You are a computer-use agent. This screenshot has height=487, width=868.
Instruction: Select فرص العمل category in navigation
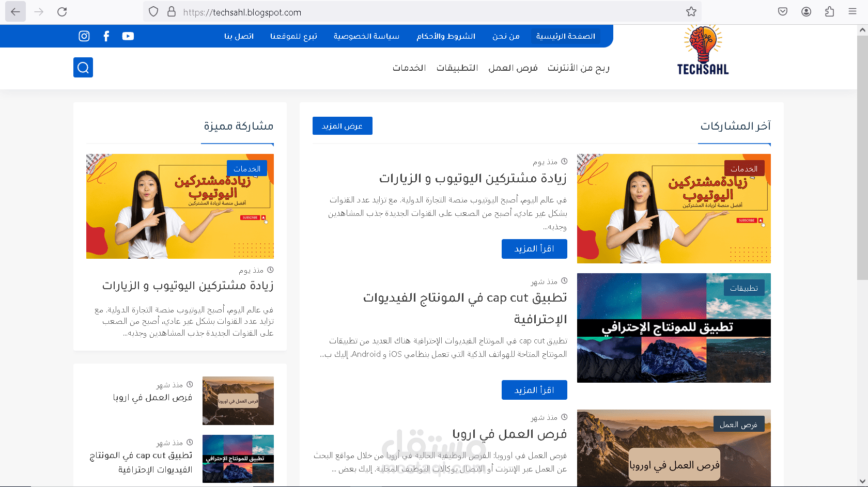(x=513, y=68)
